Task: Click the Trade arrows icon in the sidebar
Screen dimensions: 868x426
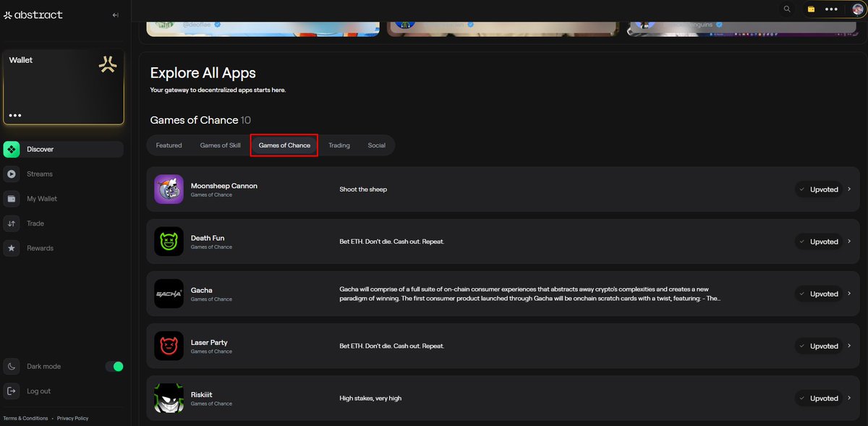Action: (12, 223)
